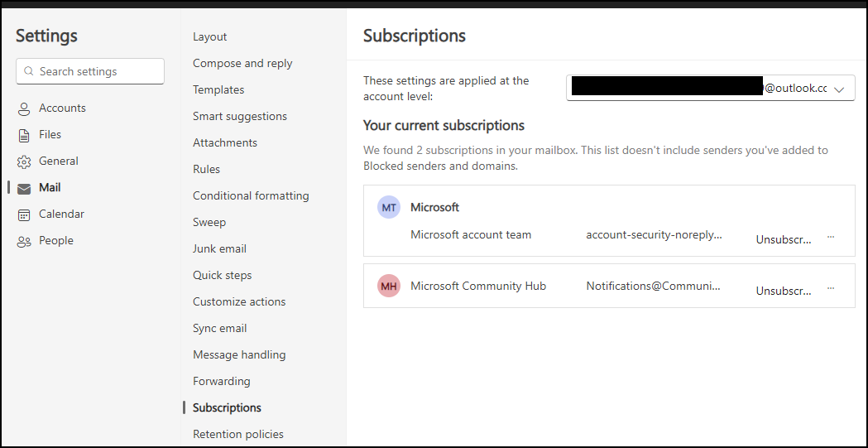Go to Layout mail settings
This screenshot has width=868, height=448.
210,36
